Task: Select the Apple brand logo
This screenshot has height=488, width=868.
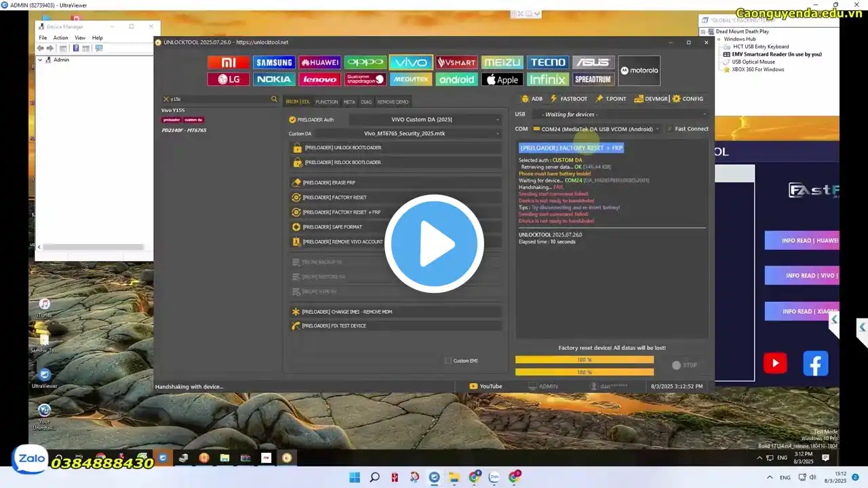Action: (x=502, y=79)
